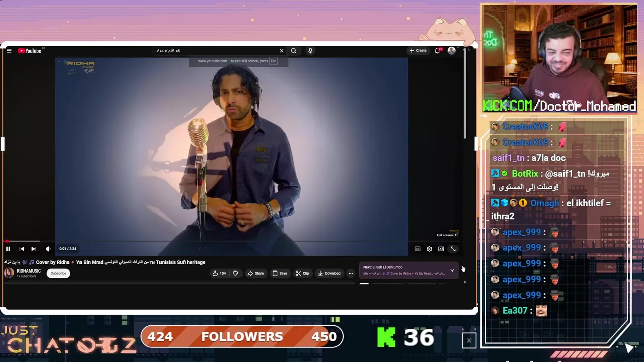644x362 pixels.
Task: Click the Ea307 chat emote
Action: point(541,311)
